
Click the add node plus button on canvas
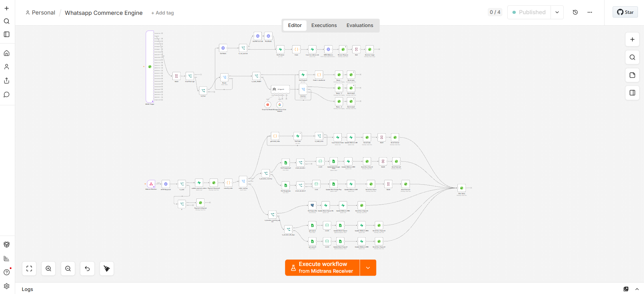(x=632, y=39)
